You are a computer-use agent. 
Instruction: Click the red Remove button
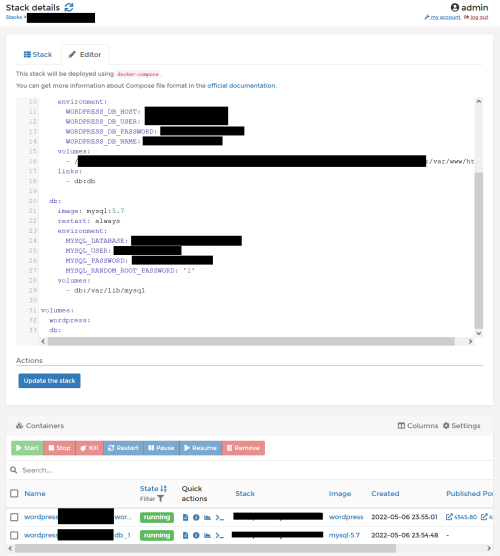[243, 448]
